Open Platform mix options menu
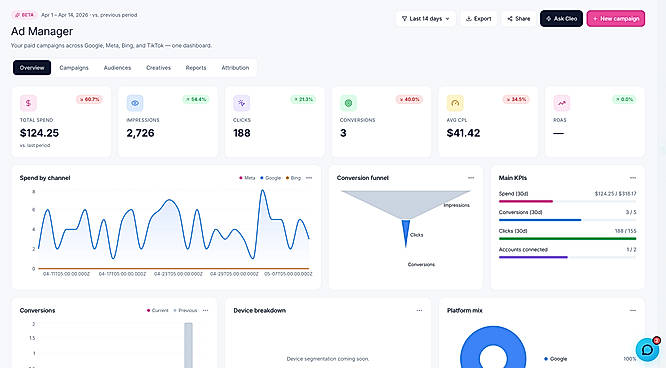This screenshot has width=666, height=368. point(632,311)
